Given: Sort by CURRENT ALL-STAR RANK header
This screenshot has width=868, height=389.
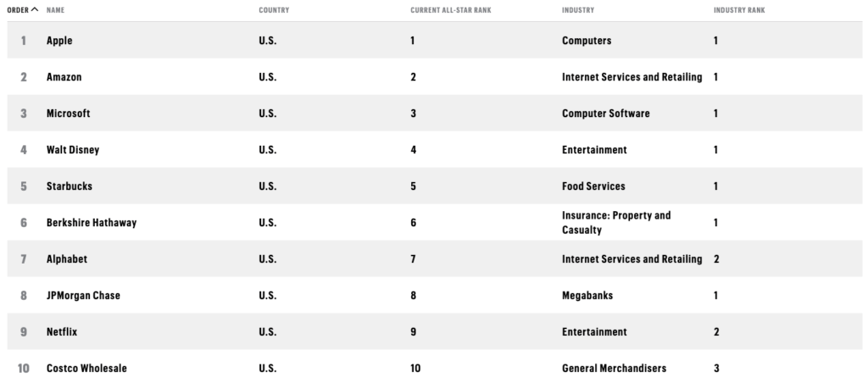Looking at the screenshot, I should (451, 10).
